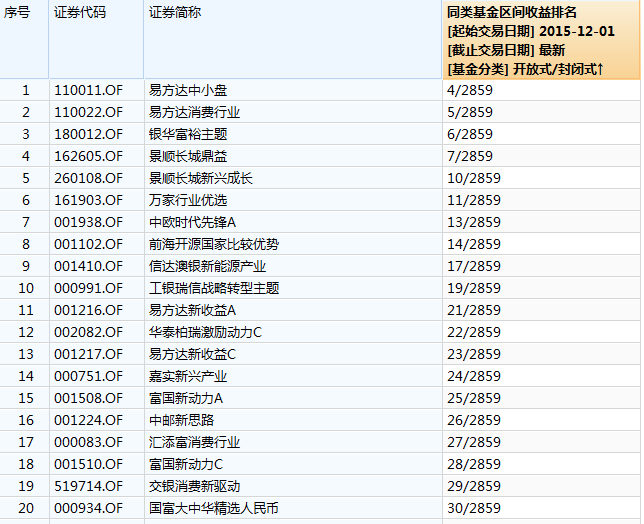Viewport: 644px width, 524px height.
Task: Select fund code 260108.OF
Action: pos(88,178)
